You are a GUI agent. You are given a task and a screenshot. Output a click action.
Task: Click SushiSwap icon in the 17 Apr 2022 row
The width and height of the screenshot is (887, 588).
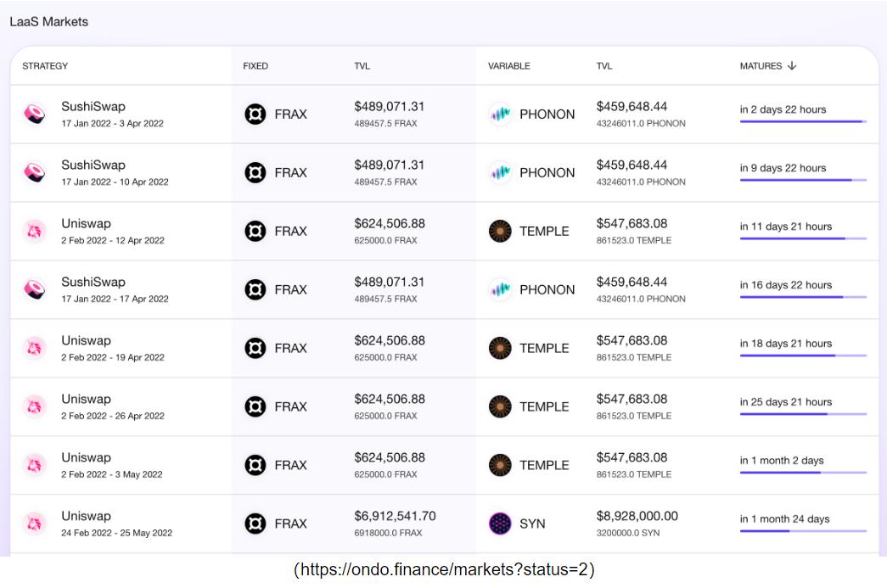coord(35,289)
